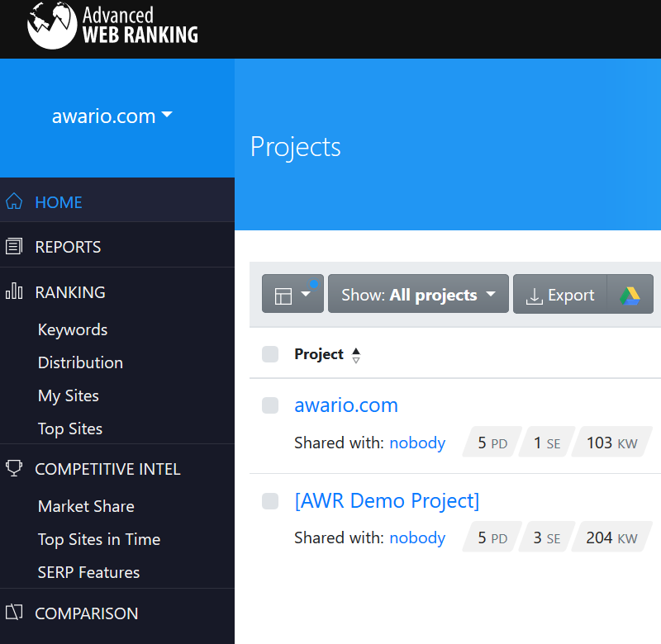The width and height of the screenshot is (661, 644).
Task: Open the COMPARISON menu section
Action: click(87, 613)
